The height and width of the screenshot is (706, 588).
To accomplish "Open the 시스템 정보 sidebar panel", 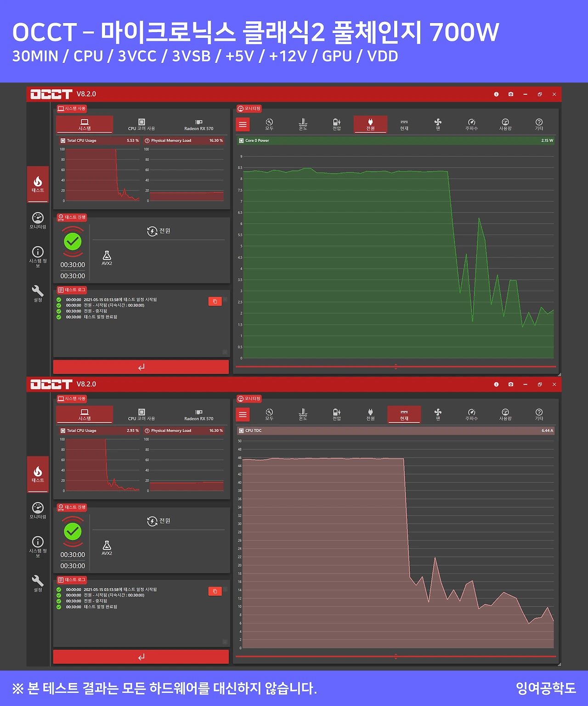I will [38, 256].
